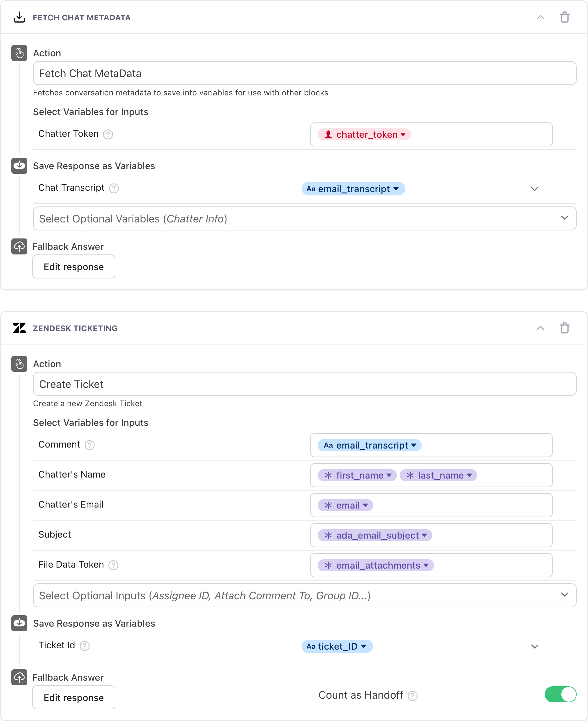Click Edit response under Fetch Chat Fallback

click(x=74, y=267)
